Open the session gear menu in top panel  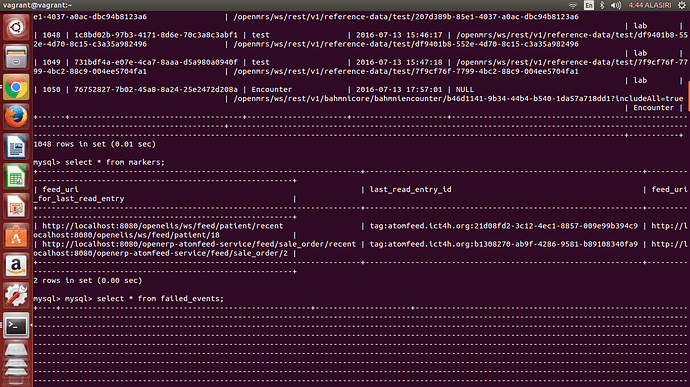(682, 5)
